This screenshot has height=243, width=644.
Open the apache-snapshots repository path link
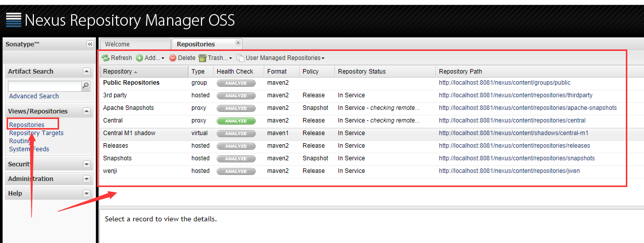coord(528,108)
